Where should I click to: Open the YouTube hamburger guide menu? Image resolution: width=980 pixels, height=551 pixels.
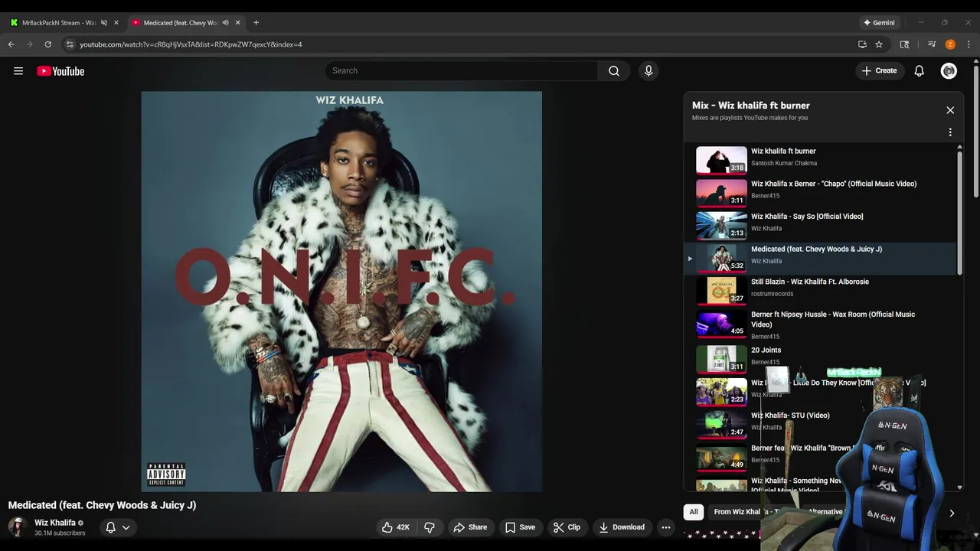tap(18, 71)
